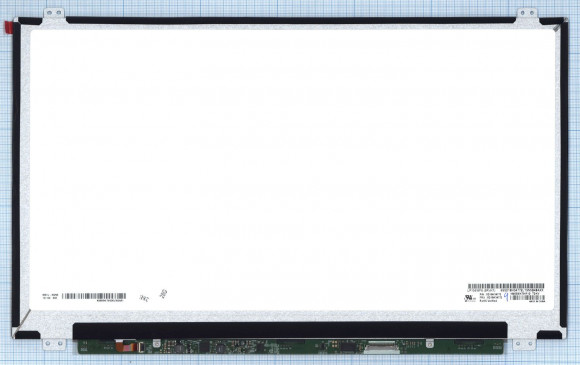Click the lower barcode on right label
Screen dimensions: 580x365
coord(527,298)
